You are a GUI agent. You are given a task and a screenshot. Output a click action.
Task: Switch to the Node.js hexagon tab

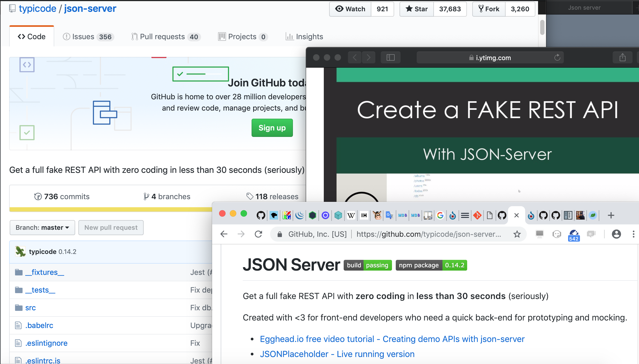point(312,215)
